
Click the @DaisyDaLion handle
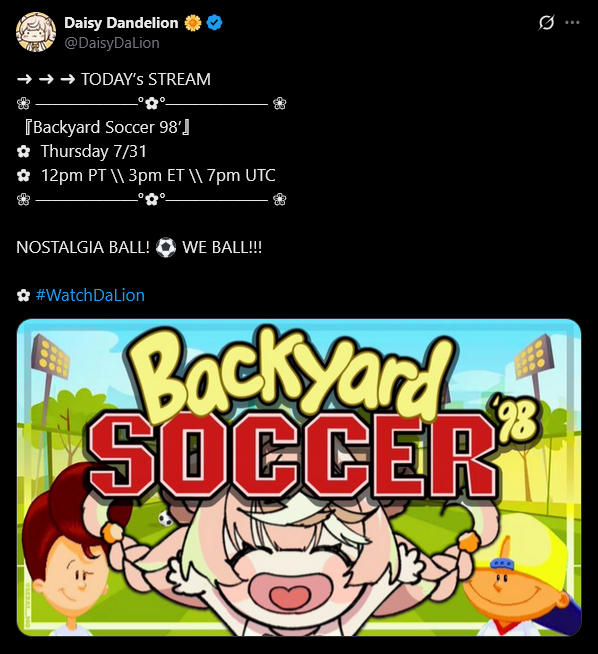(x=112, y=43)
